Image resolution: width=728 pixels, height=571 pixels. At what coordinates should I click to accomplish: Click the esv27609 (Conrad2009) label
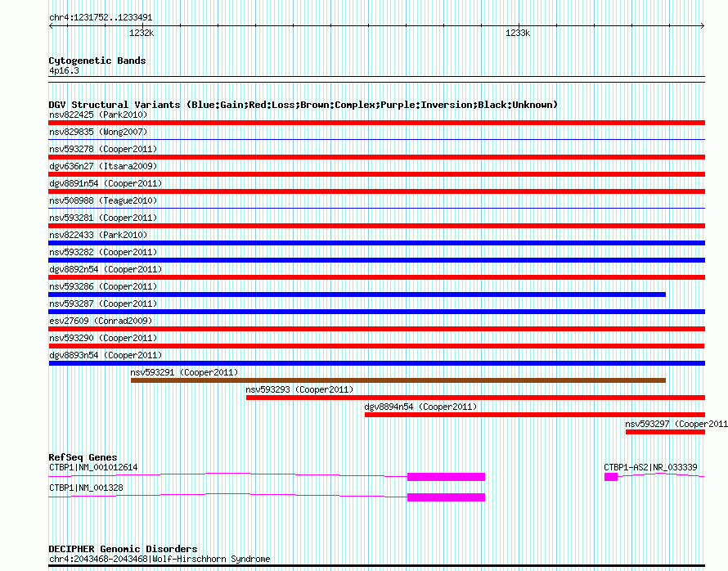tap(101, 321)
